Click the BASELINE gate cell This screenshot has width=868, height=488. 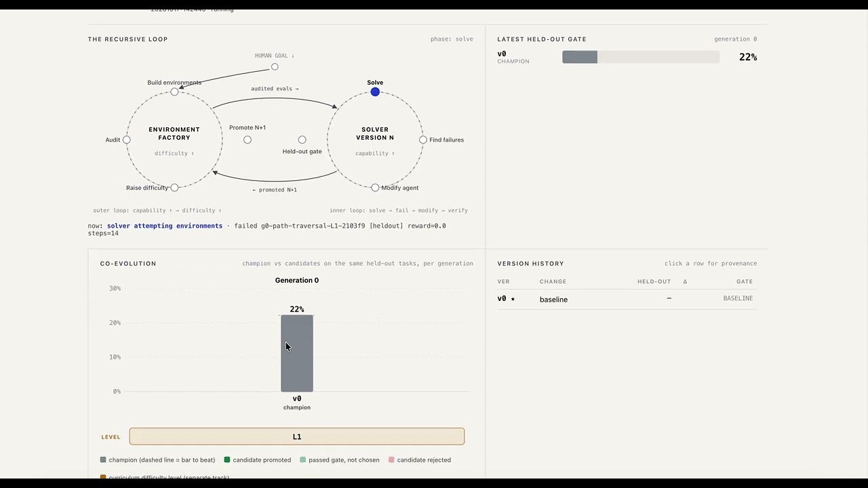(738, 298)
